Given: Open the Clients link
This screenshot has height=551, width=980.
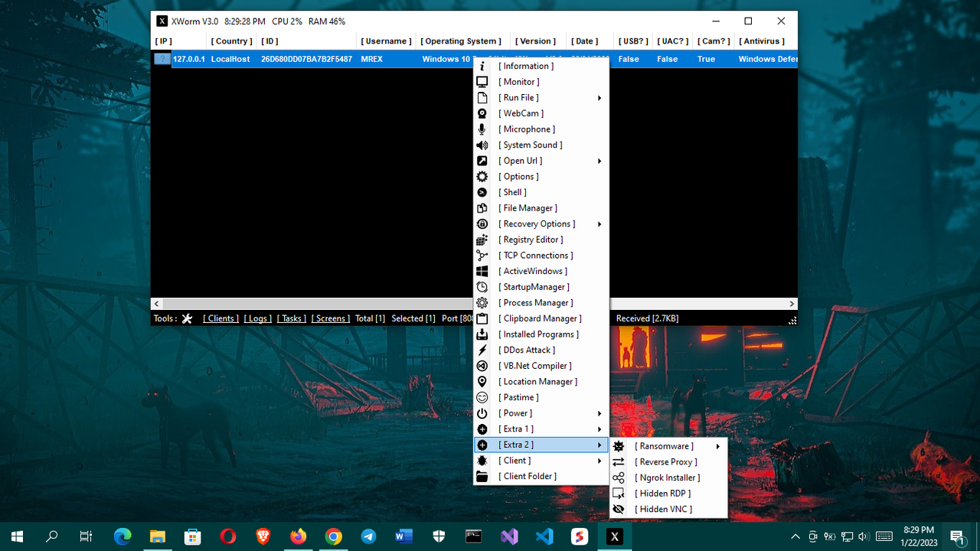Looking at the screenshot, I should [x=220, y=318].
